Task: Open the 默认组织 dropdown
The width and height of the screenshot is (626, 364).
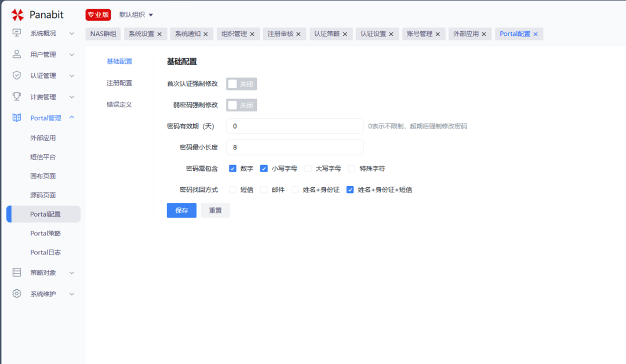Action: (x=136, y=14)
